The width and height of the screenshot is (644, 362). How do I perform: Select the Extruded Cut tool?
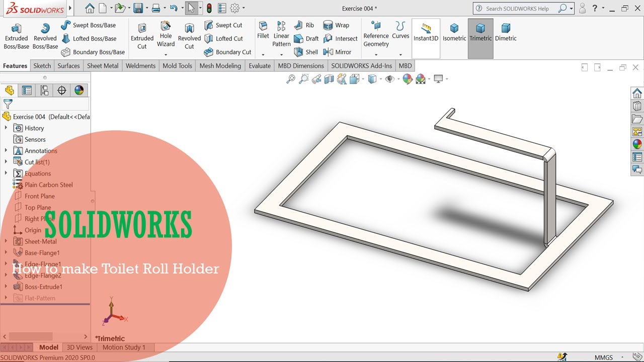pos(142,36)
